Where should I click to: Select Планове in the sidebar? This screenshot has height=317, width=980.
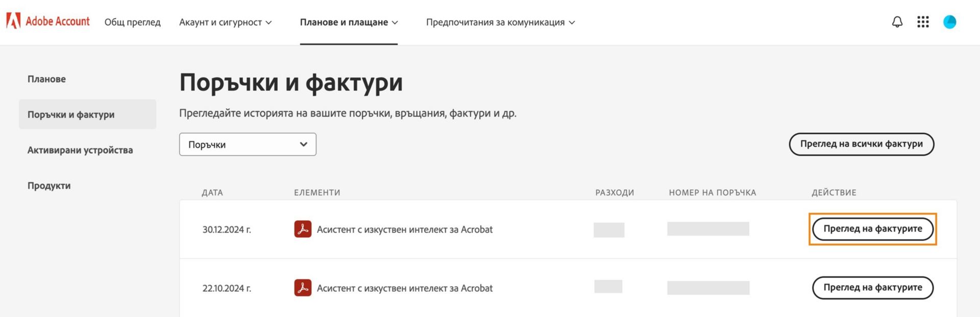pyautogui.click(x=46, y=79)
